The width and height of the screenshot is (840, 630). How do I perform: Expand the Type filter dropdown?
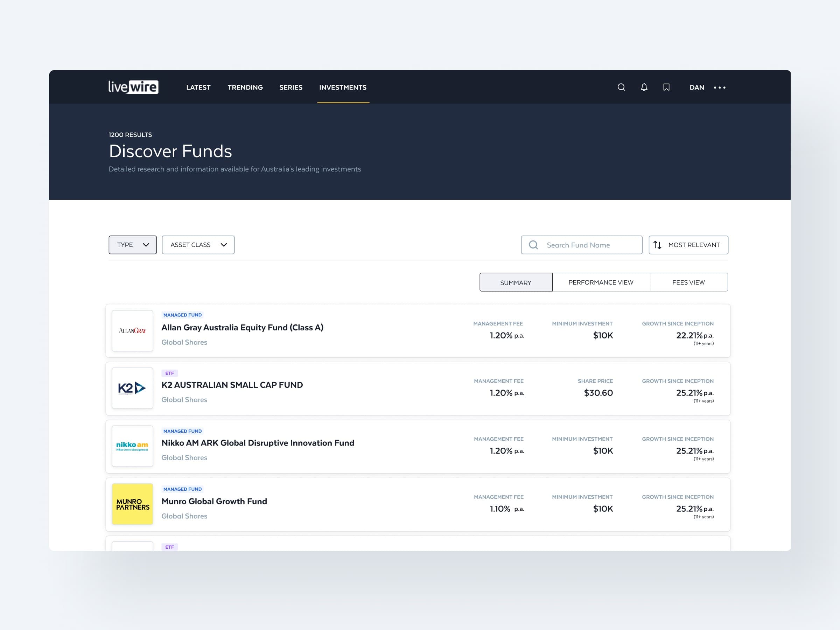133,245
